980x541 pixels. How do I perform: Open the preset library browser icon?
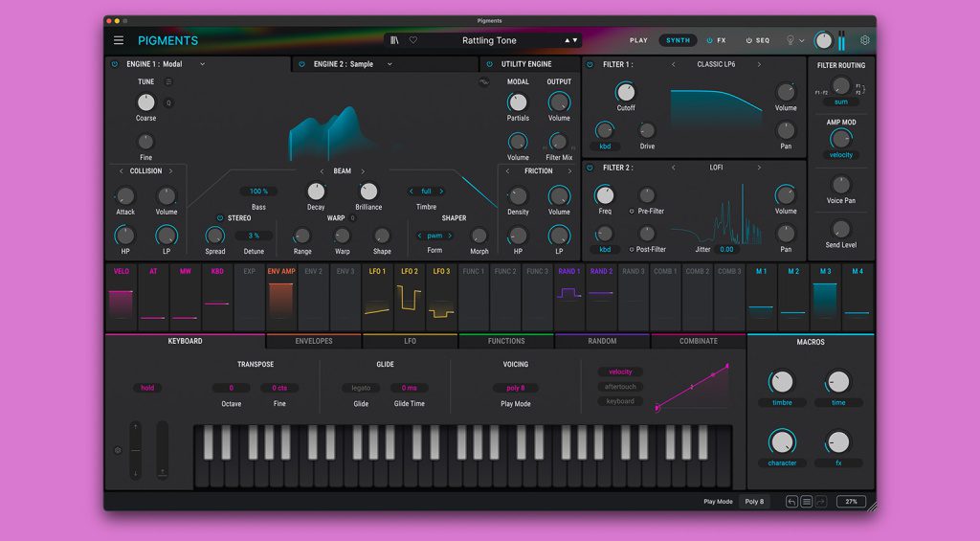click(396, 40)
